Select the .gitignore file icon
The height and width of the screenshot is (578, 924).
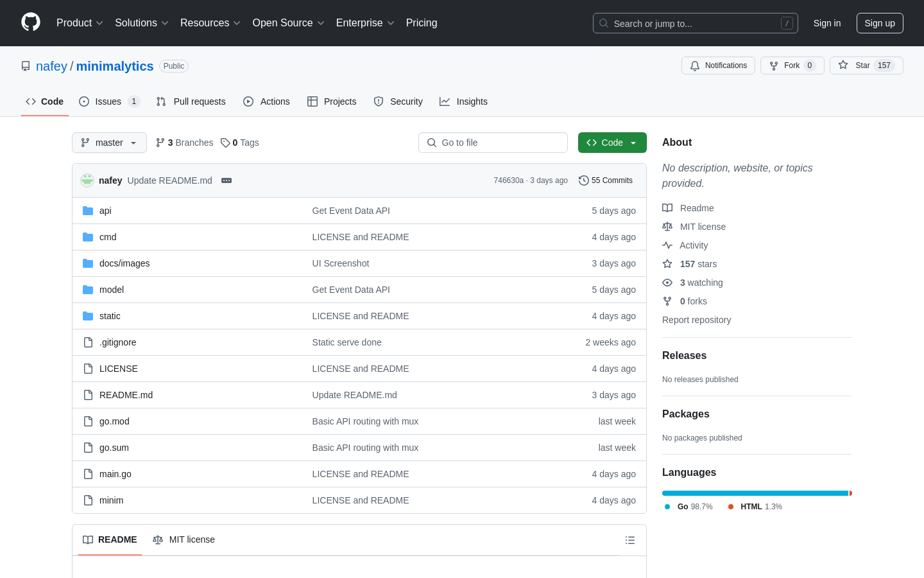[x=88, y=342]
